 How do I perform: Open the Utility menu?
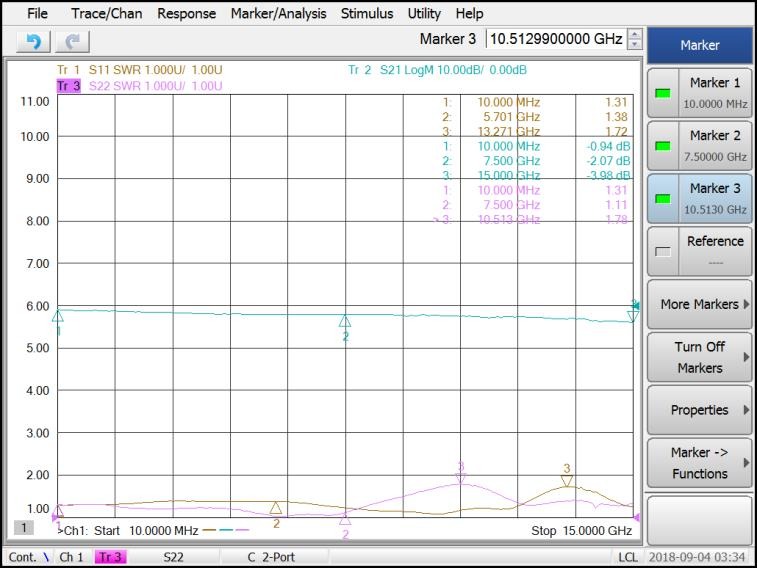[x=424, y=14]
